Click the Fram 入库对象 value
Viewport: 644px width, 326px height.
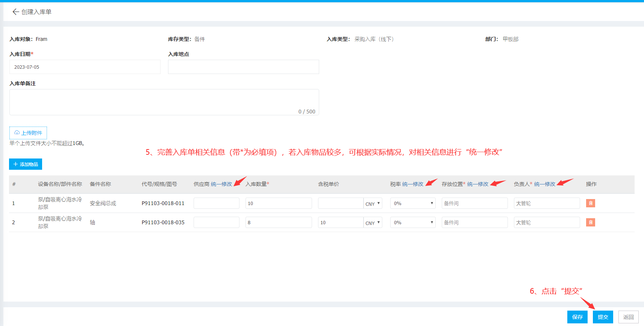(x=41, y=39)
